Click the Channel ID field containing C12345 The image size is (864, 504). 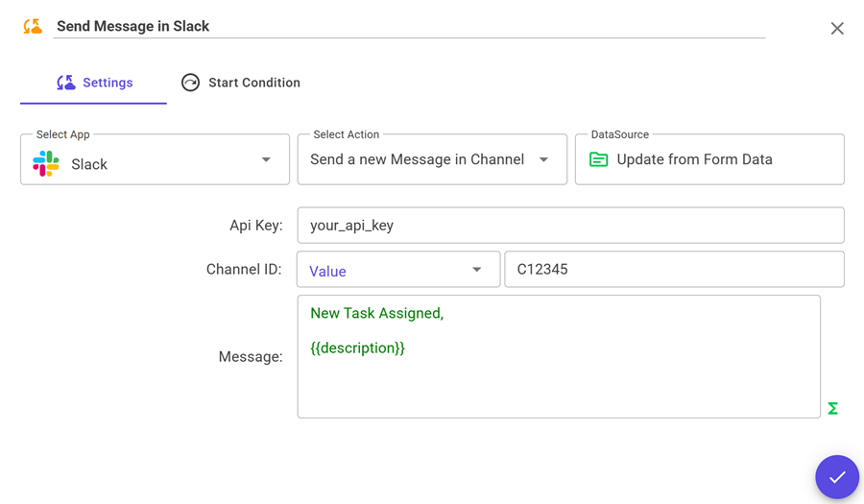pyautogui.click(x=674, y=270)
